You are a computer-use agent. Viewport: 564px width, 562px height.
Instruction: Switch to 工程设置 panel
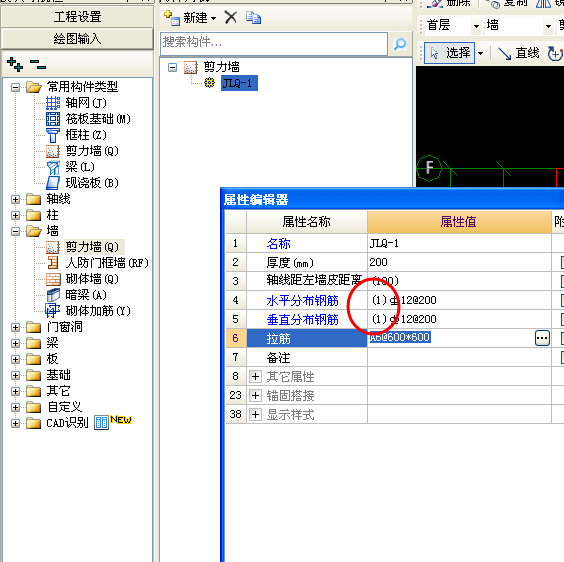77,17
